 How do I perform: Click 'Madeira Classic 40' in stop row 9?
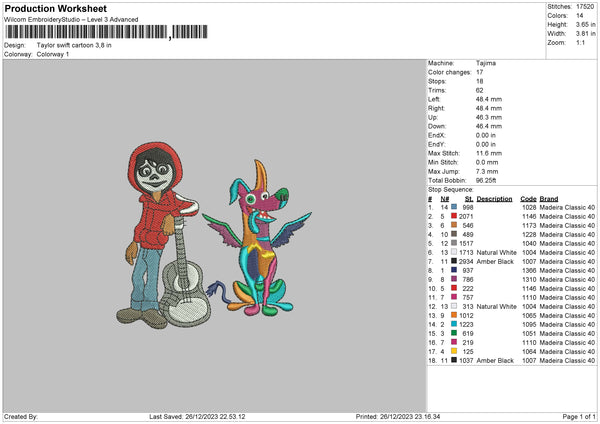click(x=567, y=279)
